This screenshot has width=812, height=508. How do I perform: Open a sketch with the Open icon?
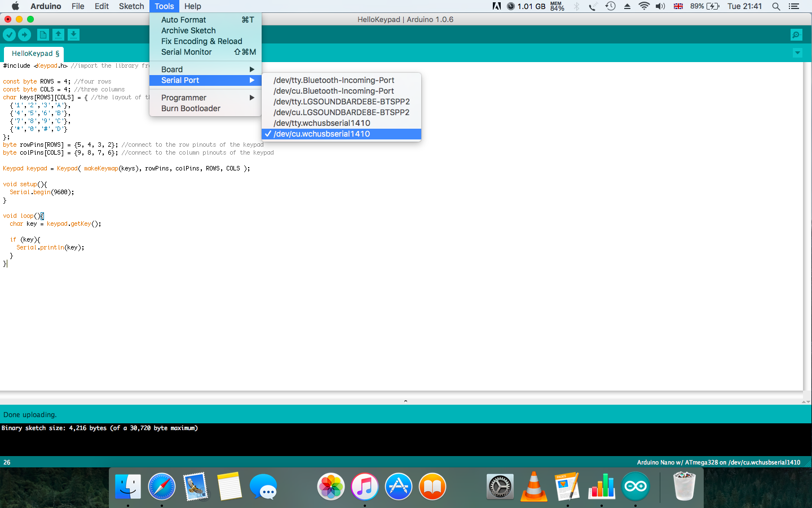58,35
